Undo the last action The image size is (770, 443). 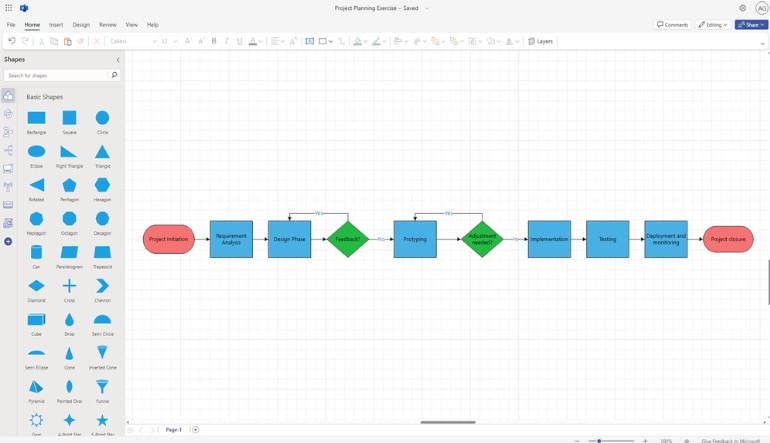click(12, 41)
